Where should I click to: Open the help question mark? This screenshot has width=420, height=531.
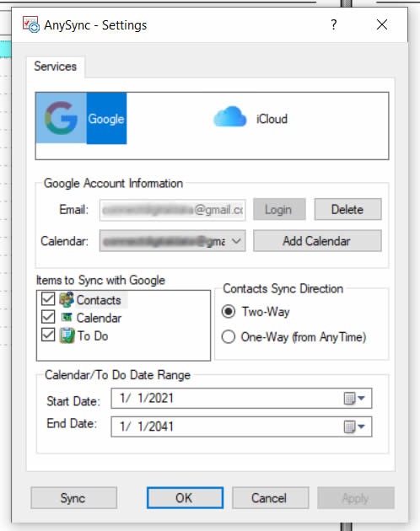pos(334,24)
